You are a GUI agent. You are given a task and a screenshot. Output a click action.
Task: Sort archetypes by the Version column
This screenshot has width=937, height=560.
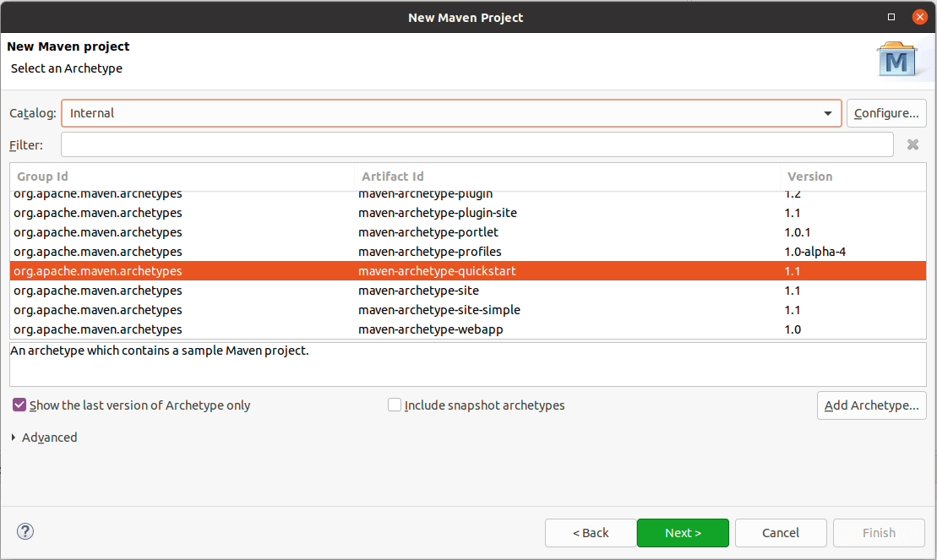pyautogui.click(x=809, y=176)
